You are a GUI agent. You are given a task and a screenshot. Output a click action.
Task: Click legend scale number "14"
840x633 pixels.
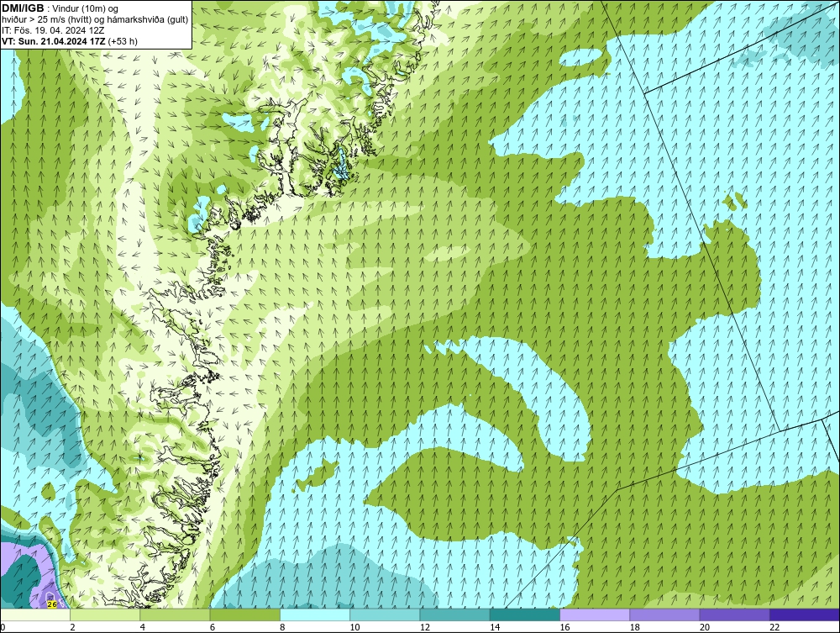pyautogui.click(x=495, y=628)
